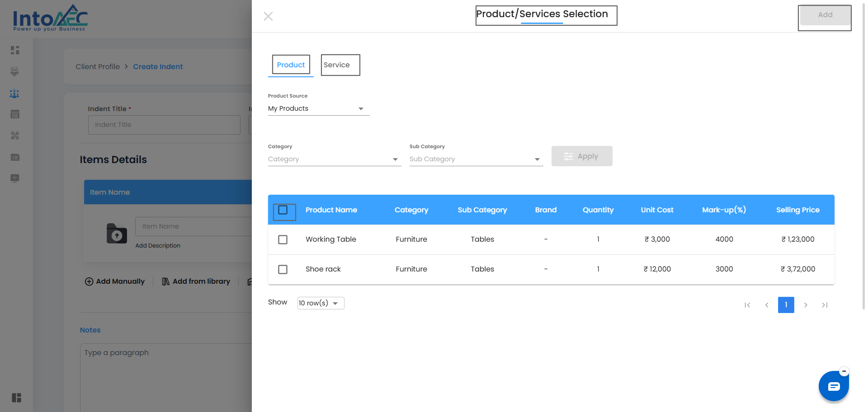Check the Working Table row checkbox
Viewport: 868px width, 412px height.
coord(283,239)
